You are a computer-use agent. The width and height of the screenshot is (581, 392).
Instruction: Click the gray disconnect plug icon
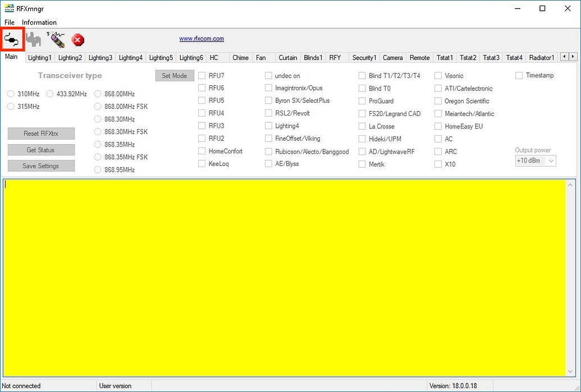click(x=33, y=39)
